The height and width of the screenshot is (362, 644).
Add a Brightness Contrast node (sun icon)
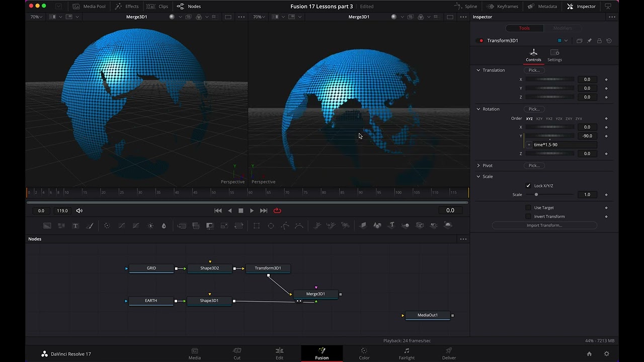(x=150, y=226)
